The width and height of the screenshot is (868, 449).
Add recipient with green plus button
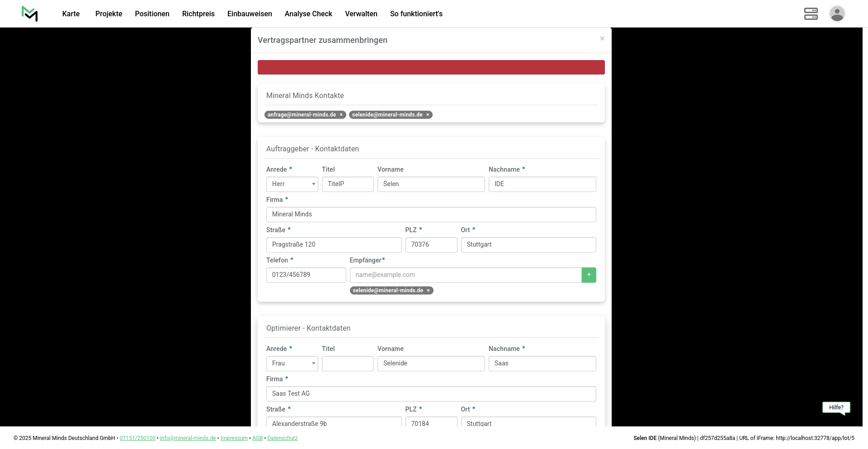pos(589,275)
